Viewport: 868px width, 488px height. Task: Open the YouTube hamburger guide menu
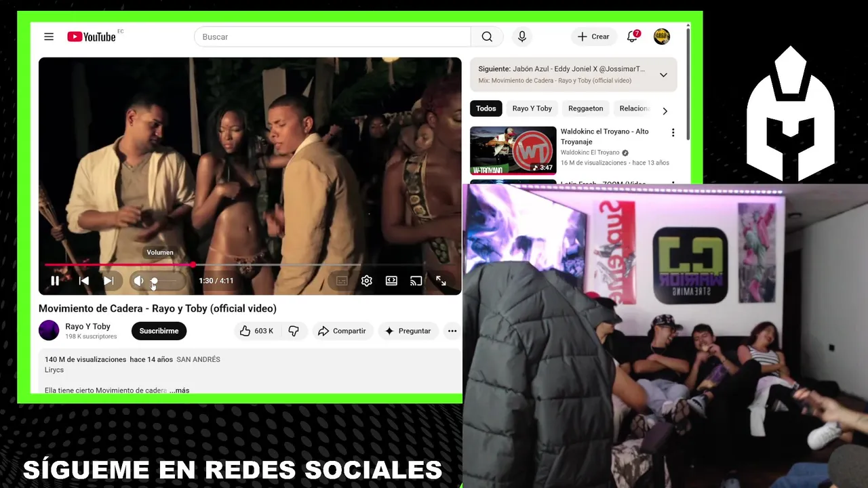pyautogui.click(x=49, y=37)
